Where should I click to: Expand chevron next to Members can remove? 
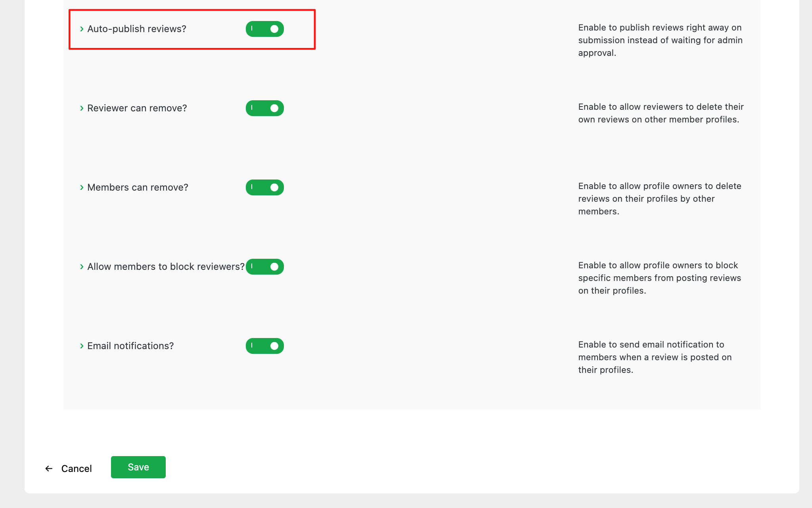click(x=82, y=187)
